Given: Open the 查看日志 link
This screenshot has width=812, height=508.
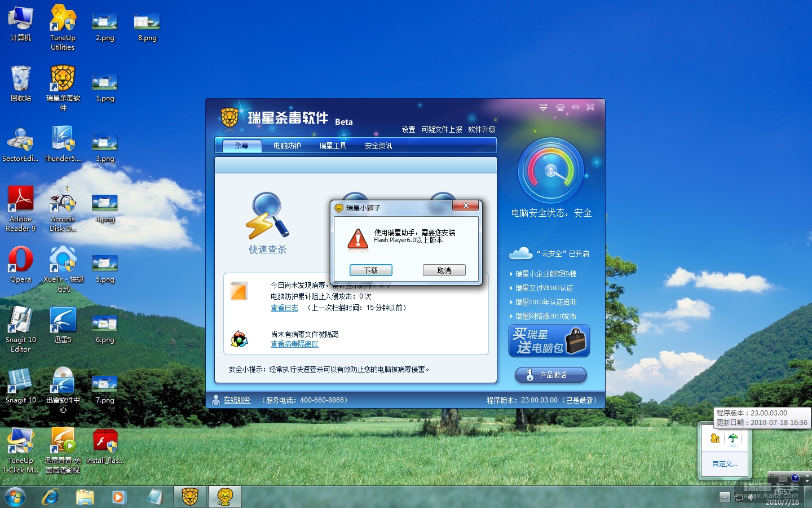Looking at the screenshot, I should (284, 308).
